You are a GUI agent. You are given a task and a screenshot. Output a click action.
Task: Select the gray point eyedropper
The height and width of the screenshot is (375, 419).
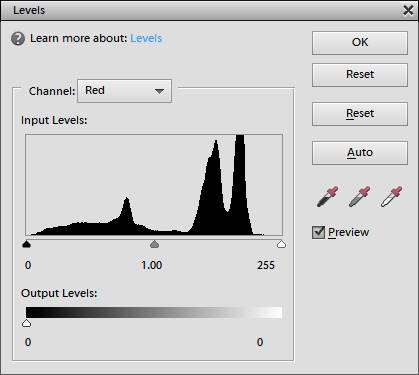[x=359, y=197]
